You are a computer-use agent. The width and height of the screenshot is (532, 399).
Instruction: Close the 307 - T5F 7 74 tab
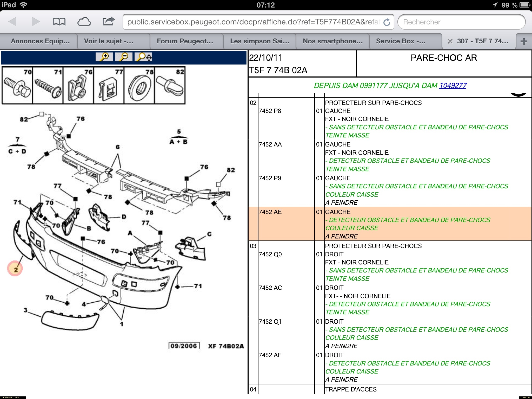click(x=450, y=41)
